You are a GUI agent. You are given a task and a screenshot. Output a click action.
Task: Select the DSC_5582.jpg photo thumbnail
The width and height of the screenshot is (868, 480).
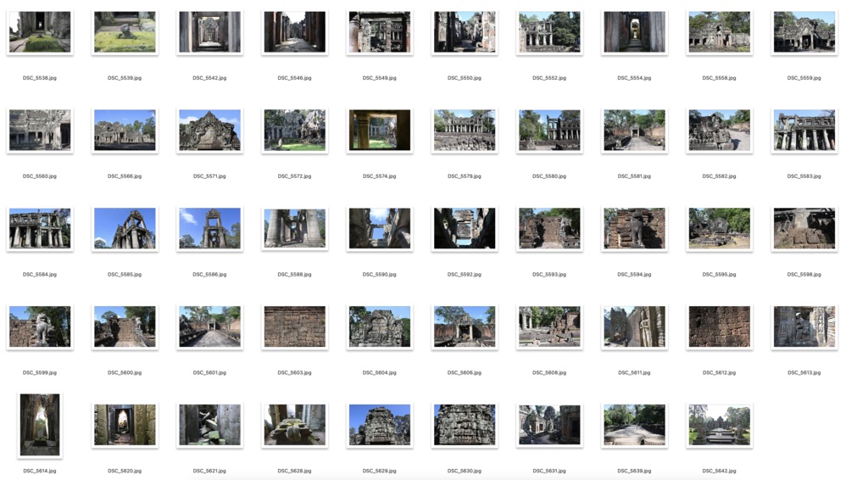[x=720, y=130]
